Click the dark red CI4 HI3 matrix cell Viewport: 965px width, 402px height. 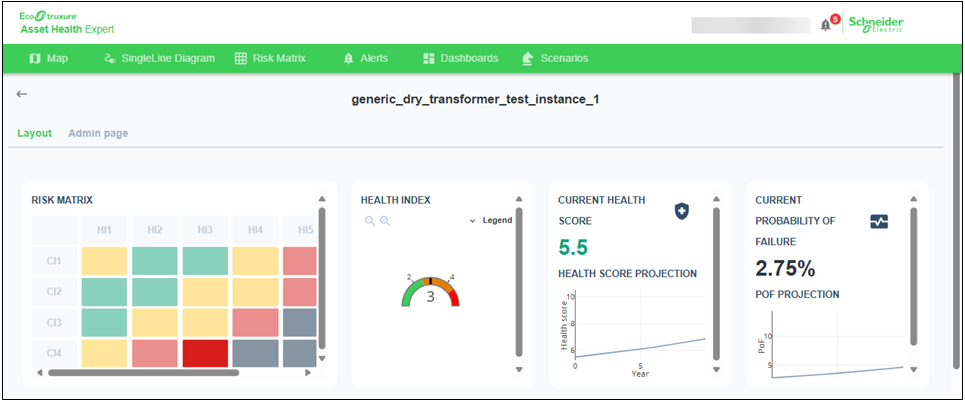(x=205, y=353)
